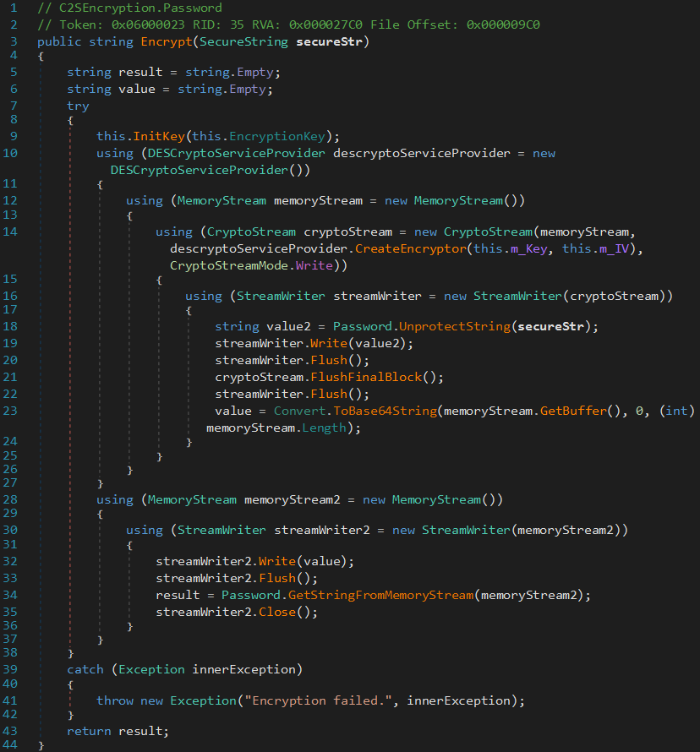
Task: Click the "new" keyword at end of line 10
Action: point(544,153)
